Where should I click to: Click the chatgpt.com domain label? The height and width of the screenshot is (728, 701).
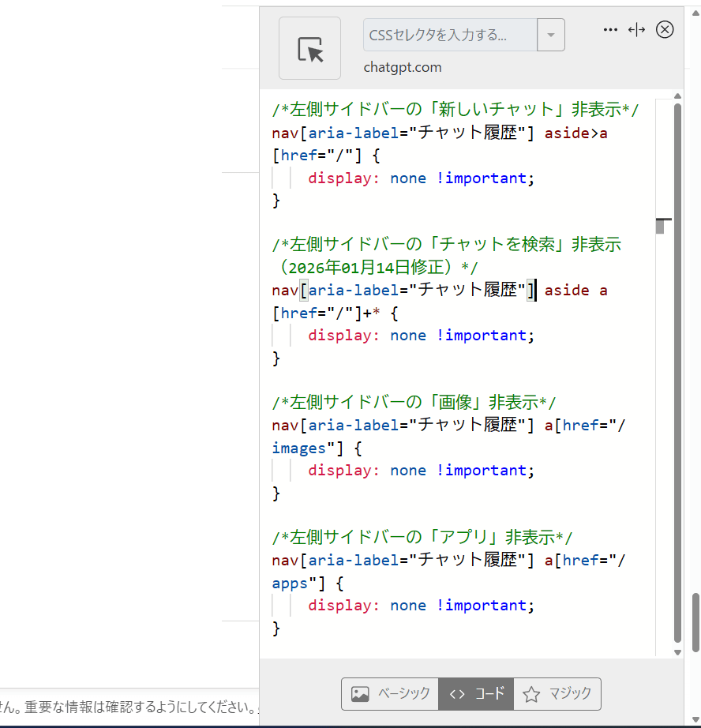[403, 67]
